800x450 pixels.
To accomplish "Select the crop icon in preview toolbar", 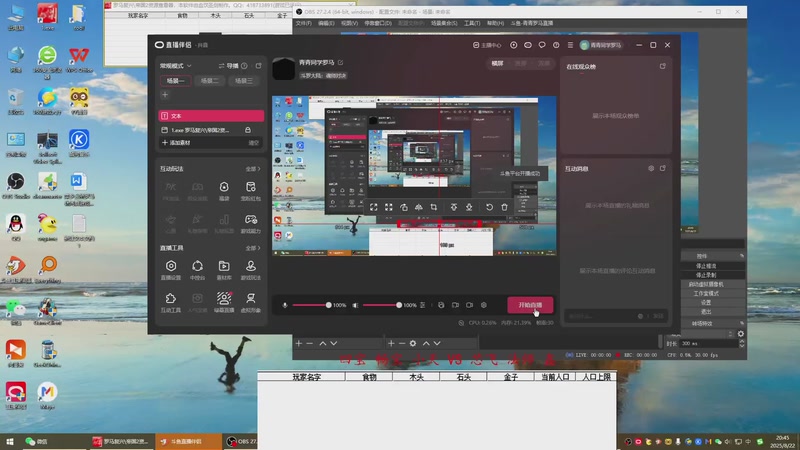I will (434, 207).
